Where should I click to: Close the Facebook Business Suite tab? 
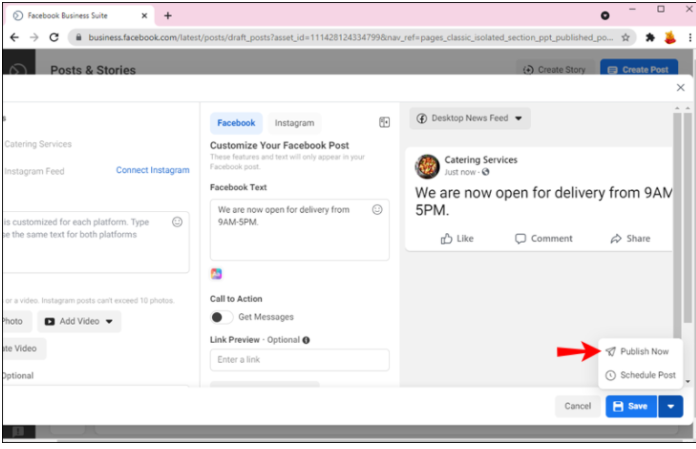click(x=144, y=16)
